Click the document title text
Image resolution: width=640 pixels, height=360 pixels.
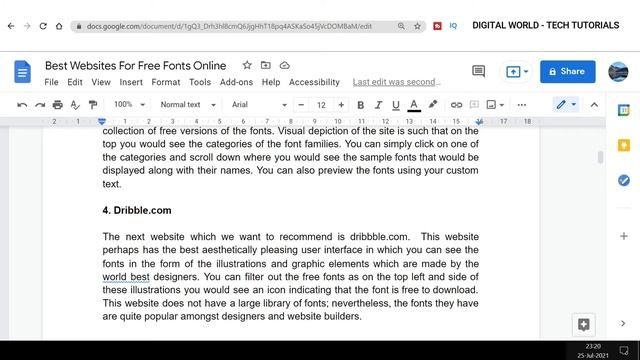pos(136,65)
